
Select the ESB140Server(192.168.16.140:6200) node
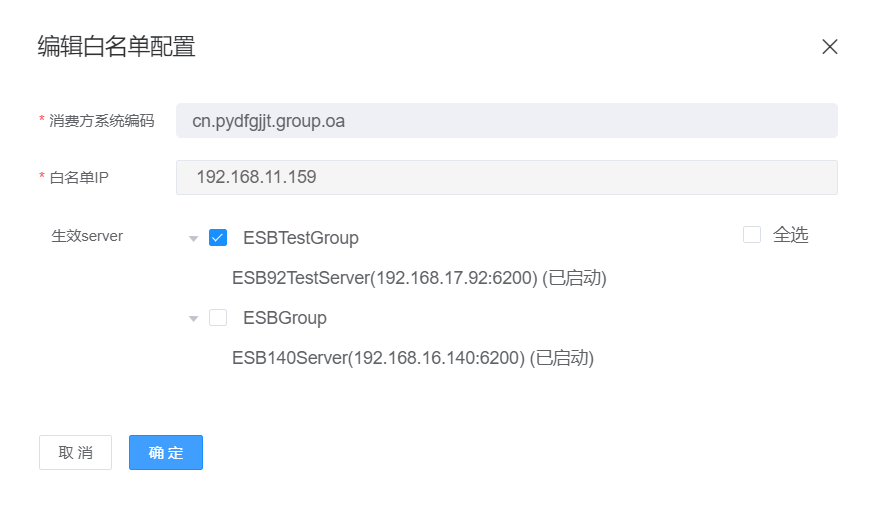pyautogui.click(x=413, y=358)
